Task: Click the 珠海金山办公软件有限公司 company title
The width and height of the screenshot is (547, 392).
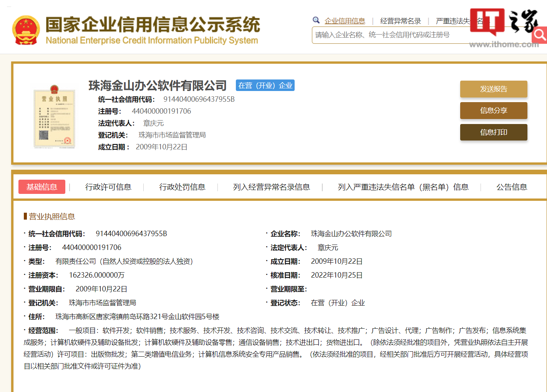Action: [x=157, y=85]
